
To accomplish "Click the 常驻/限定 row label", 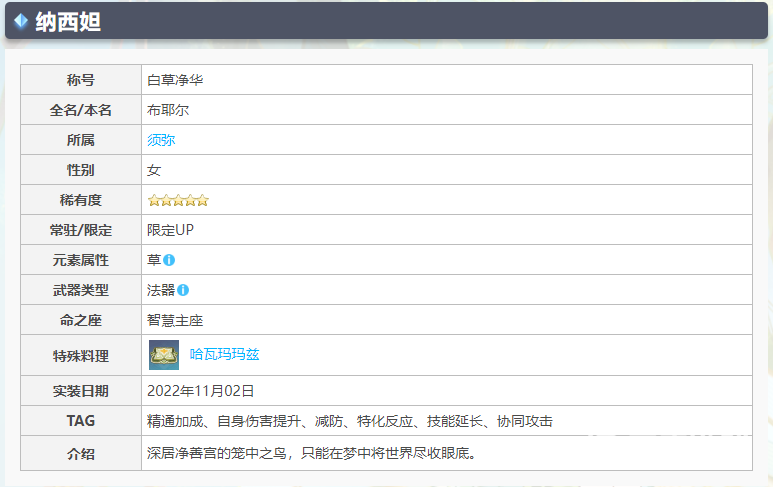I will click(x=81, y=230).
